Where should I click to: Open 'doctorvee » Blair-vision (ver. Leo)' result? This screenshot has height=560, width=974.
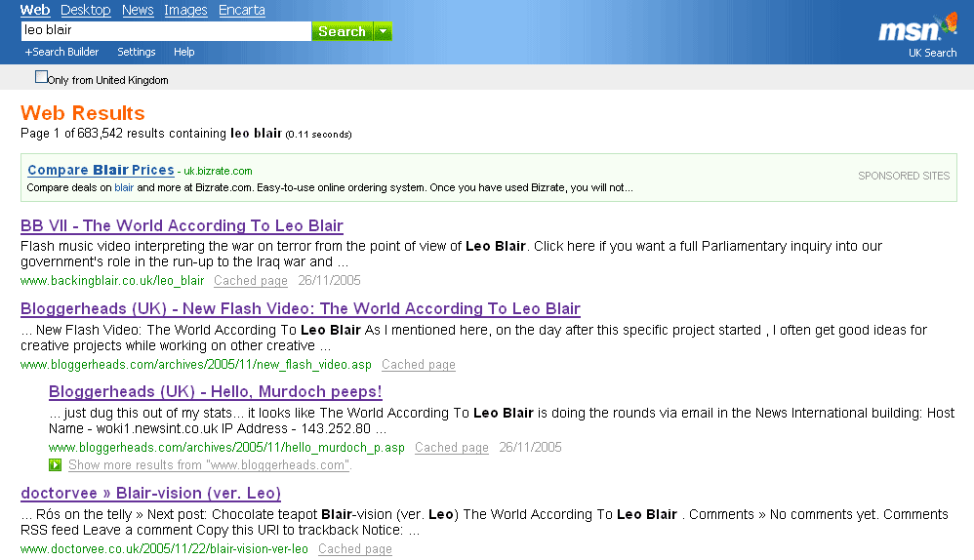(150, 494)
